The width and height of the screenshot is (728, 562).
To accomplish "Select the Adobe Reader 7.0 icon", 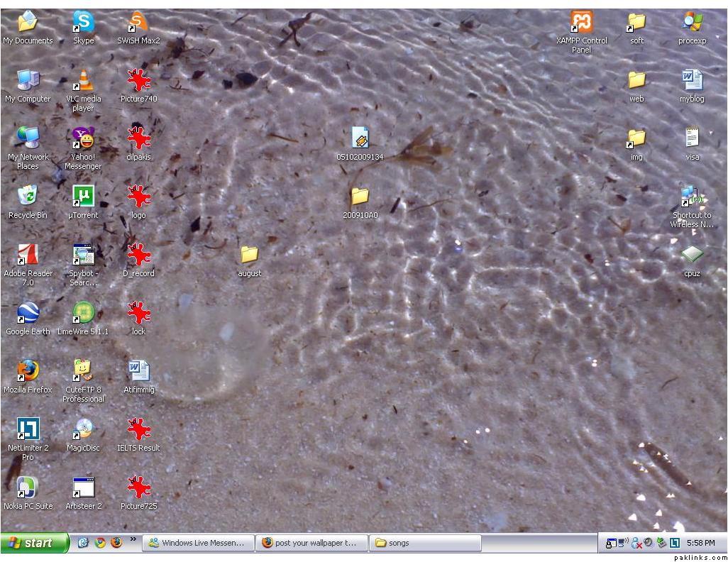I will (x=28, y=255).
